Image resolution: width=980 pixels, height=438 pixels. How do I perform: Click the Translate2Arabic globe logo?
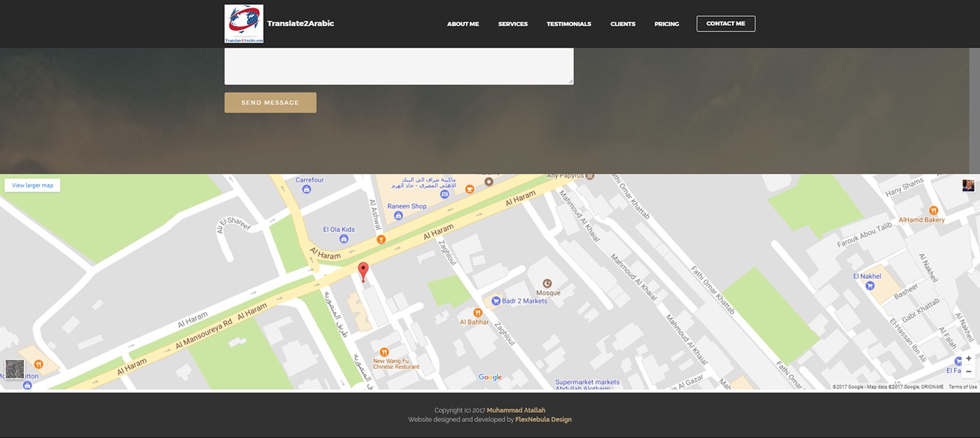(244, 24)
